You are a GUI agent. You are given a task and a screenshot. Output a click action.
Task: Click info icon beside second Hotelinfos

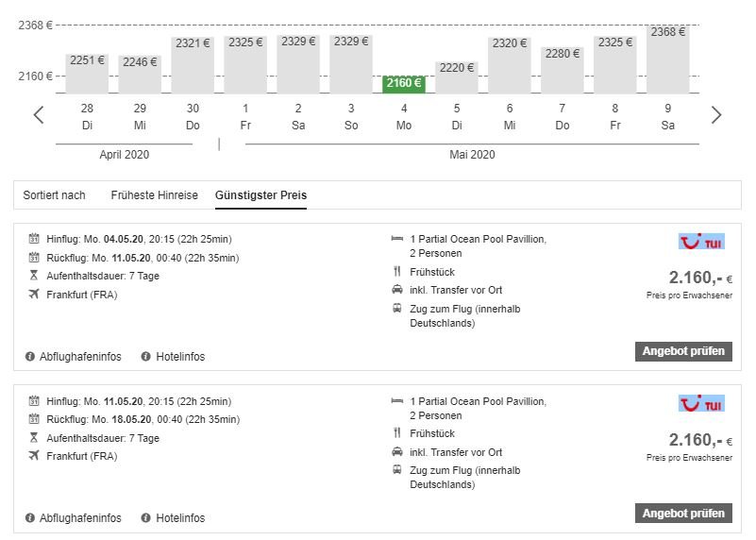pos(146,518)
